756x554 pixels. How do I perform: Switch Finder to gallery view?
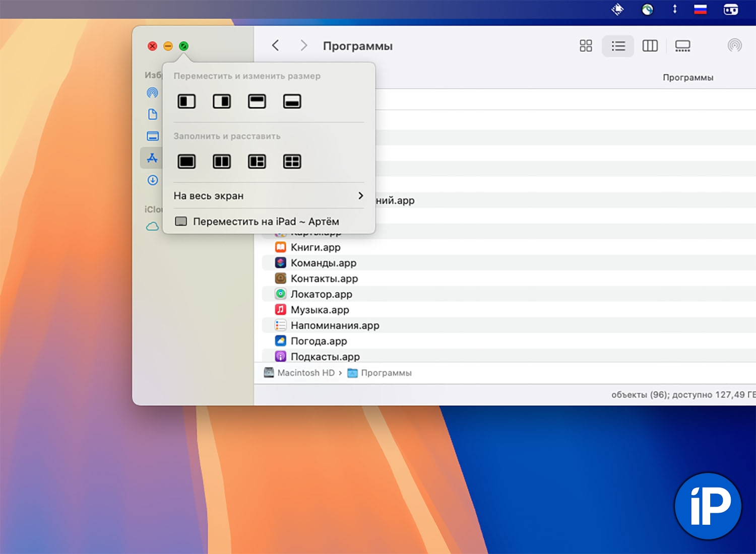pos(682,46)
